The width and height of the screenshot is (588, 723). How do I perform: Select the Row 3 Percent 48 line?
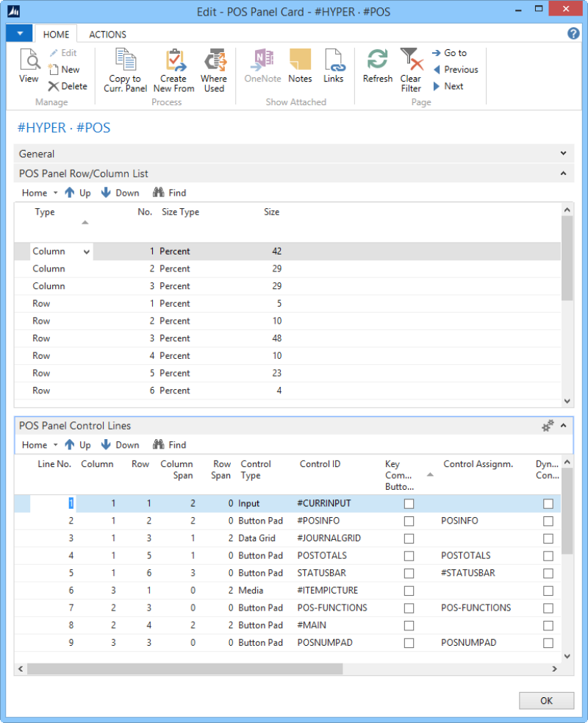(x=287, y=338)
